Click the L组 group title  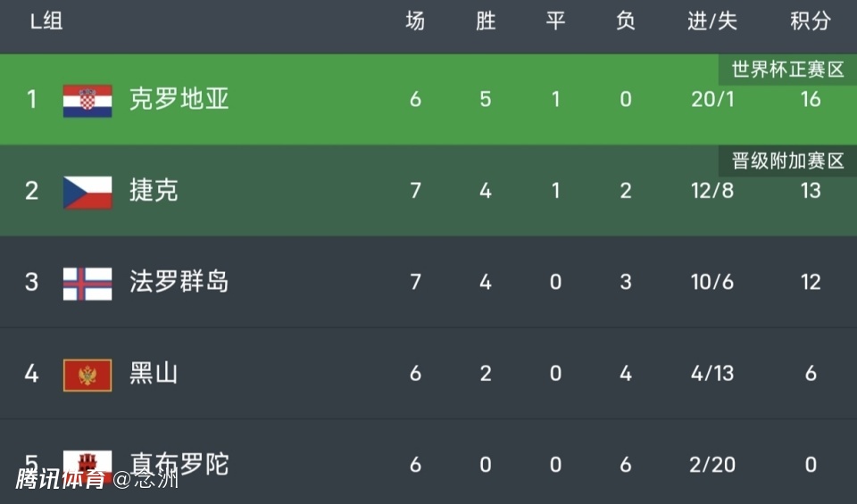[46, 21]
